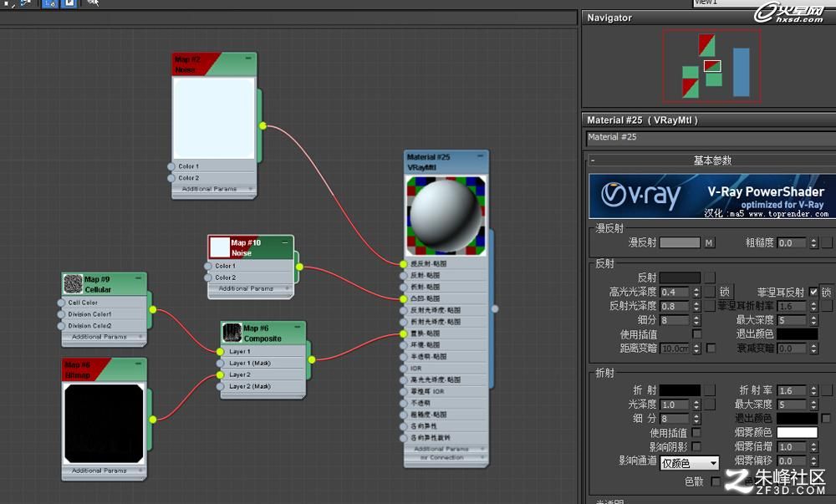The height and width of the screenshot is (504, 836).
Task: Collapse the Map #8 Bitmap node
Action: [x=139, y=364]
